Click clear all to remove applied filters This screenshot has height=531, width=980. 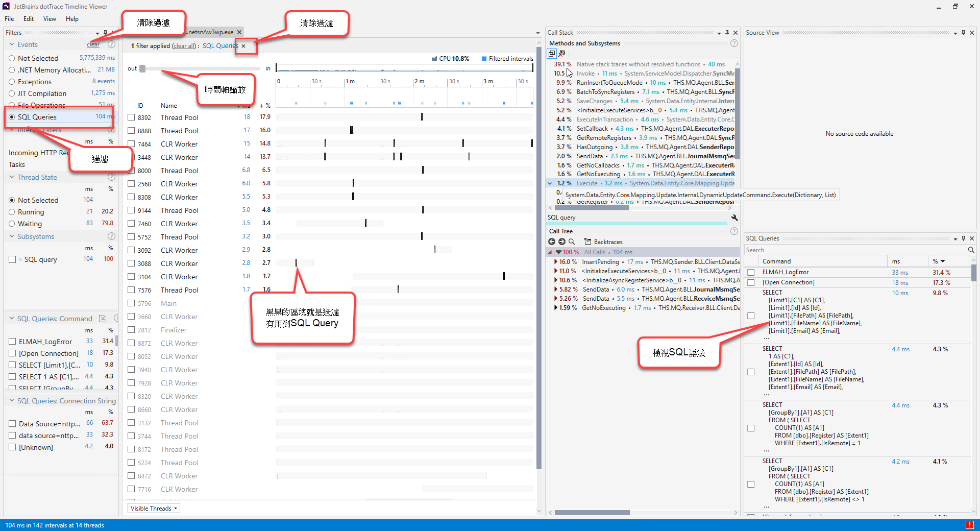tap(183, 45)
